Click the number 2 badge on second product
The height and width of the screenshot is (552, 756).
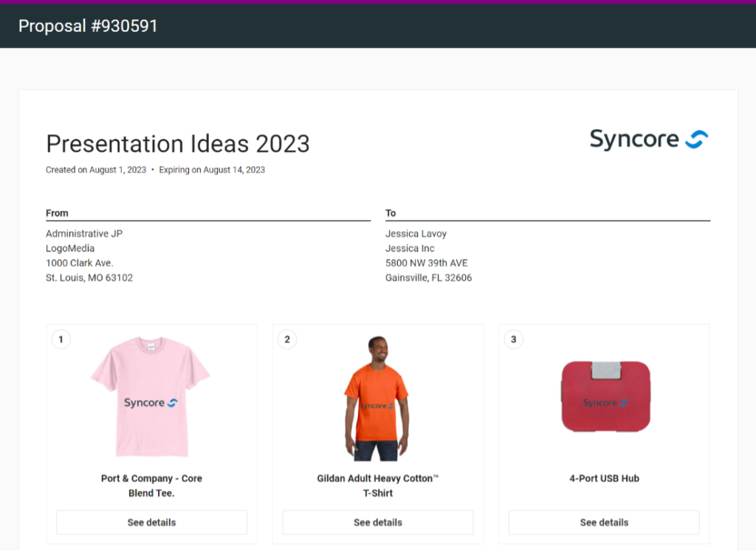coord(287,339)
